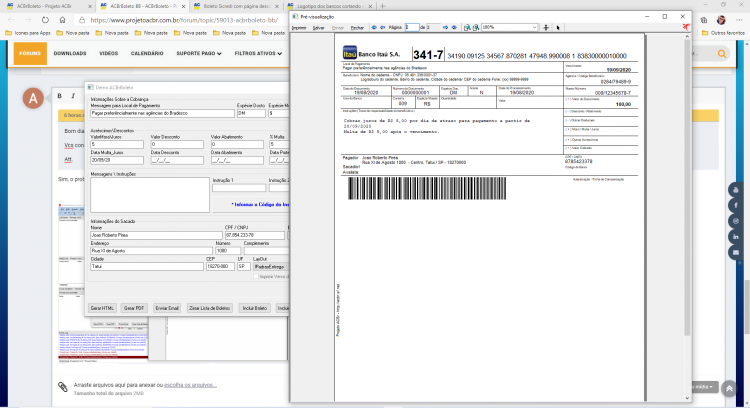Open 'Icones para Apps' bookmark folder
The image size is (750, 408).
28,33
